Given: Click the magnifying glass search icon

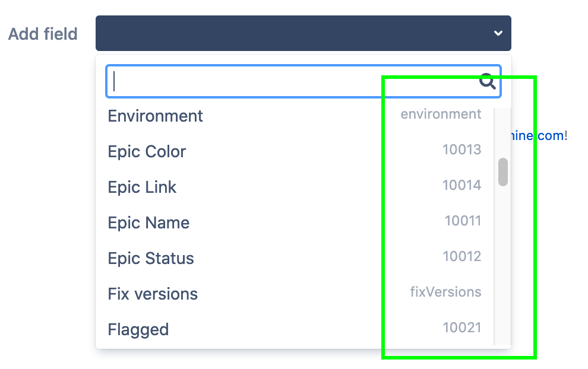Looking at the screenshot, I should 487,82.
